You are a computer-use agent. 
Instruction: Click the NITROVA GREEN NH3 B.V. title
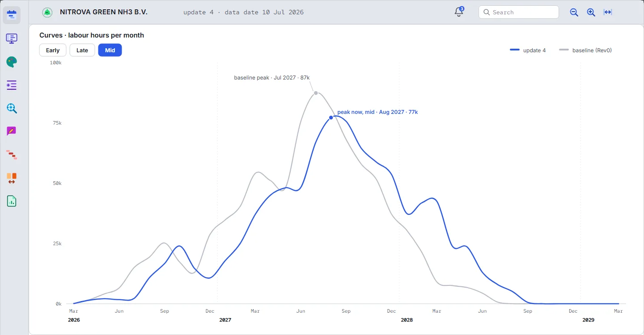click(x=104, y=12)
